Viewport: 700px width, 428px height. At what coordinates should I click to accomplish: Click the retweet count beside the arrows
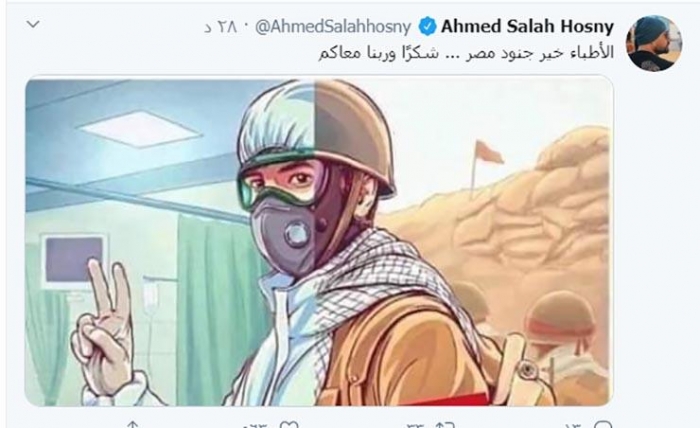[415, 425]
